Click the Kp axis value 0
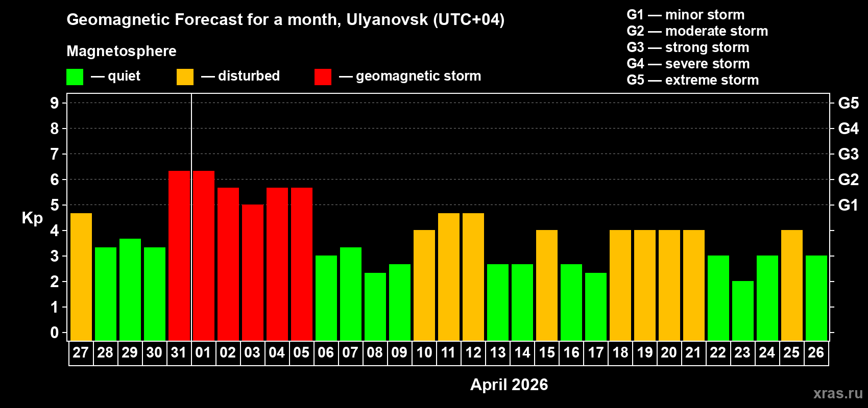The image size is (868, 408). coord(55,333)
